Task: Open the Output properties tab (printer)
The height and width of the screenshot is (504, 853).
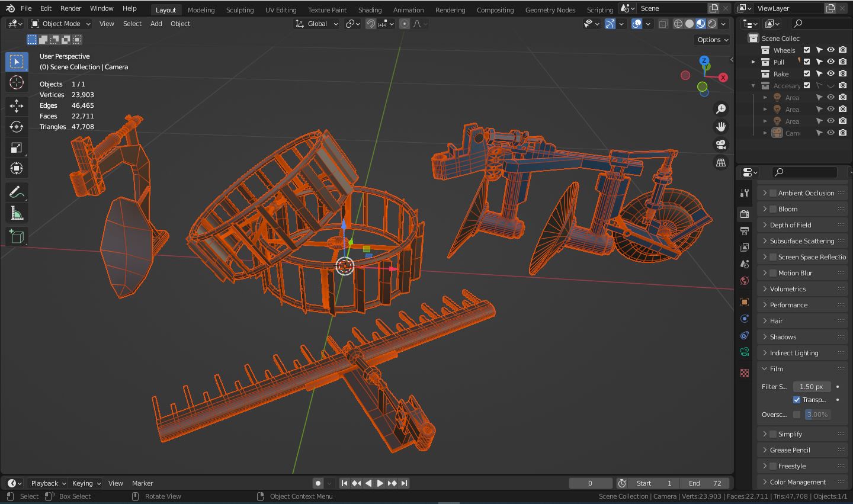Action: click(x=745, y=230)
